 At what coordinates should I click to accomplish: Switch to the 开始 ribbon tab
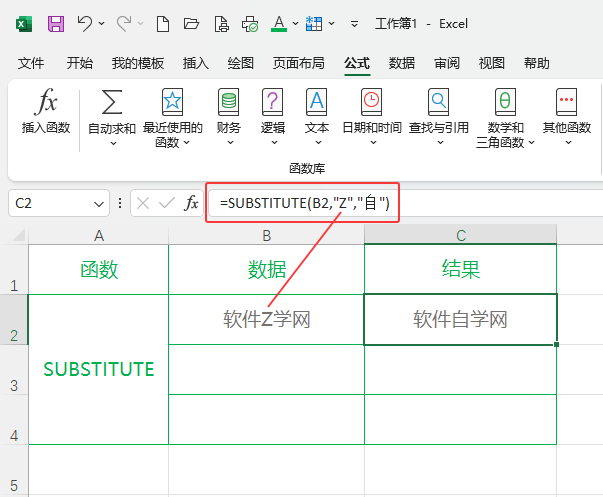pos(80,63)
